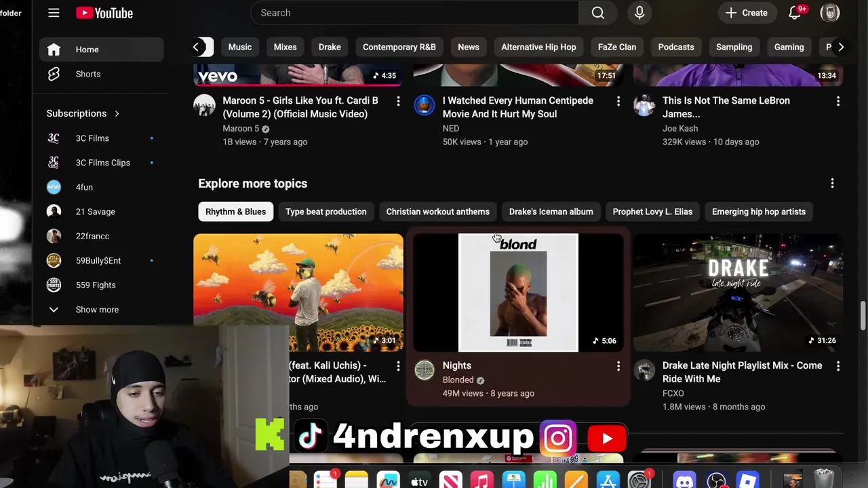Select the Contemporary R&B chip
868x488 pixels.
click(399, 47)
